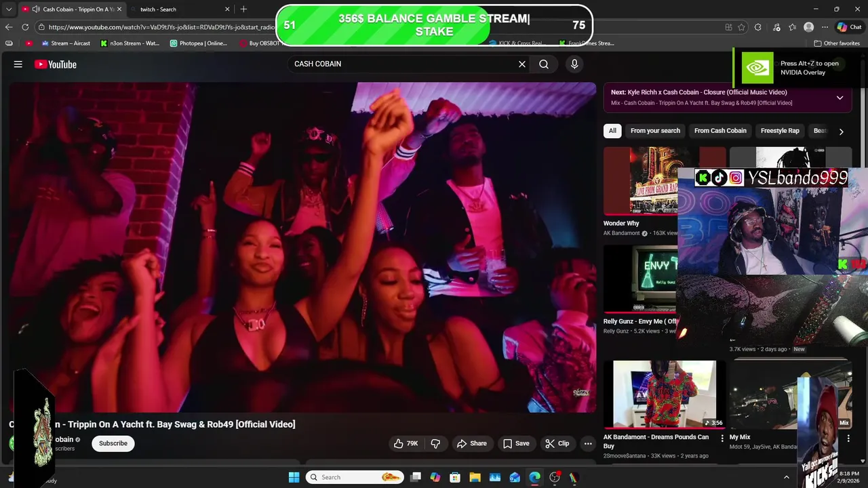Screen dimensions: 868x488
Task: Open the Next: Kyle Richh Closure link
Action: 699,92
